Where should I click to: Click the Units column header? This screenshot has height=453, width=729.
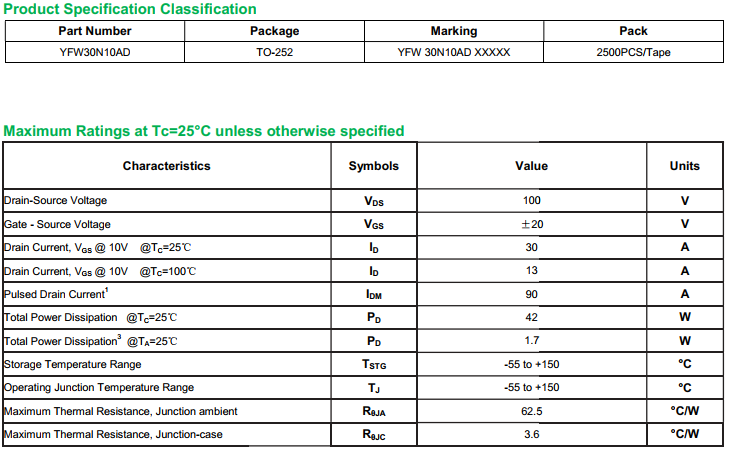(x=684, y=166)
